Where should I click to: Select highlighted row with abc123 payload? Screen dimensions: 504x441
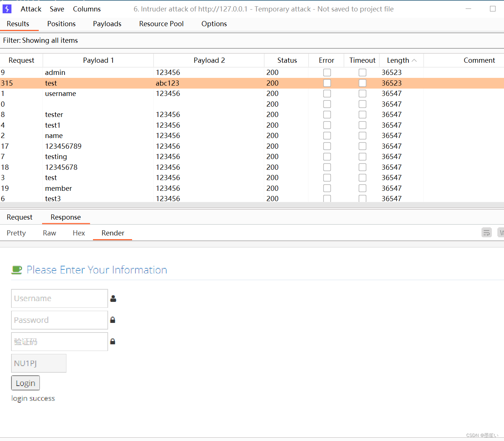(252, 83)
